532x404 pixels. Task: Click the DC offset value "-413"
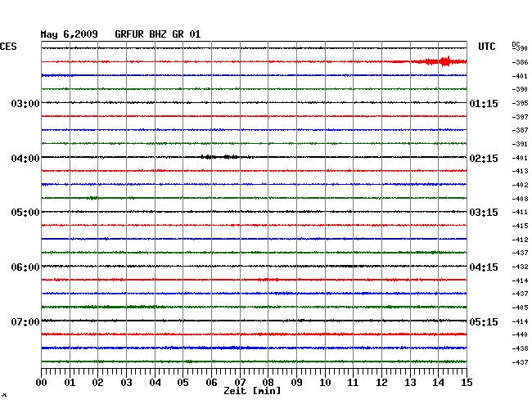coord(520,171)
